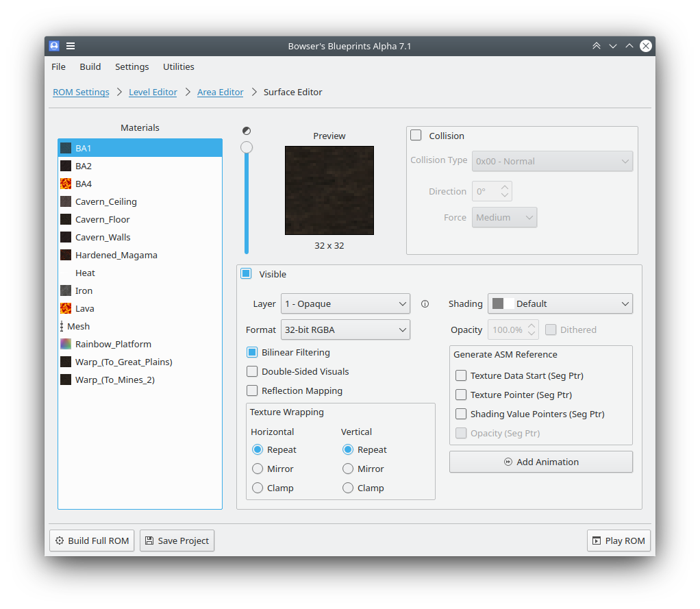
Task: Click the info icon beside Layer dropdown
Action: pos(425,304)
